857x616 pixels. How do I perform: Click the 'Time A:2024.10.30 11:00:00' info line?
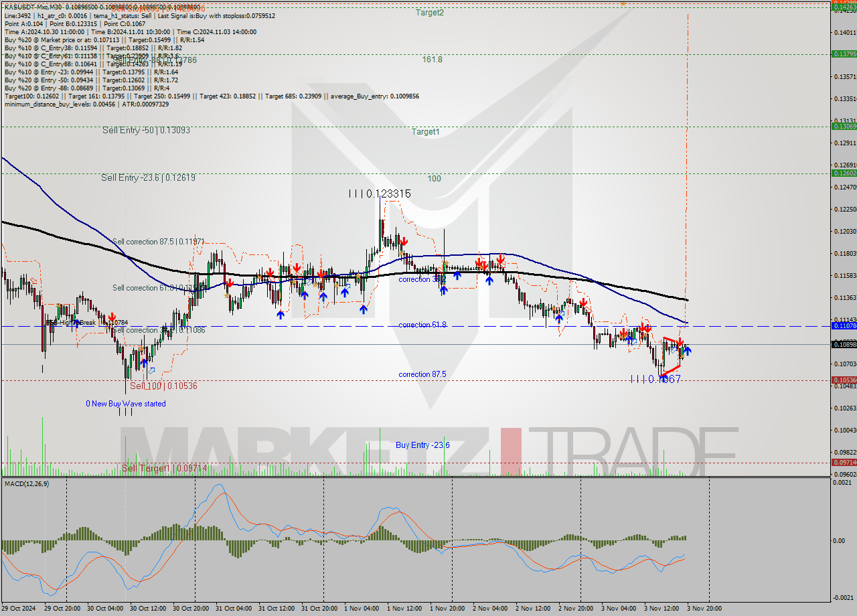coord(131,31)
